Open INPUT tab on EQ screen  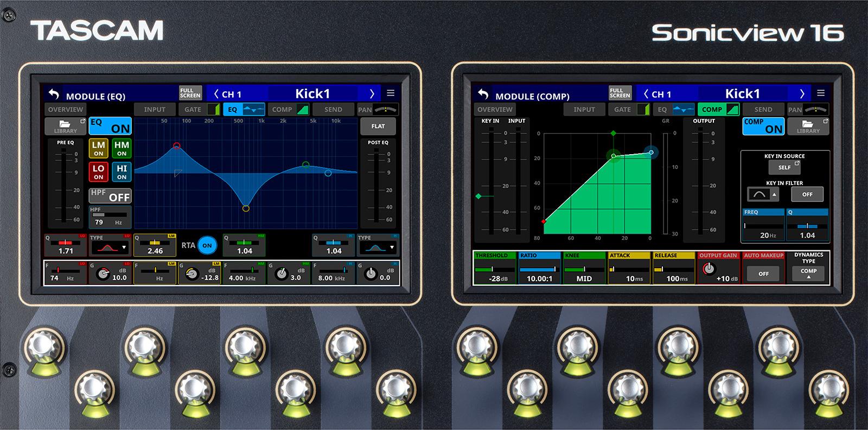point(155,109)
